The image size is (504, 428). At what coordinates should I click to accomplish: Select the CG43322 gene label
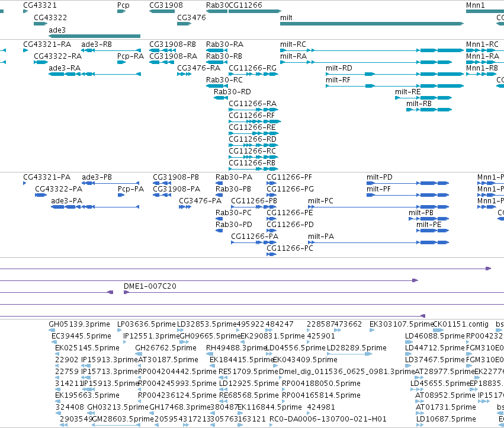[x=50, y=18]
